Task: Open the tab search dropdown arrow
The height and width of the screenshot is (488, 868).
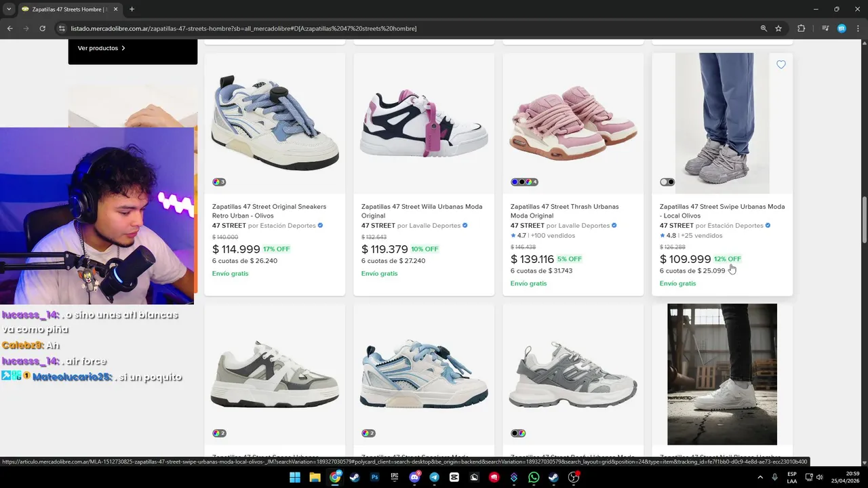Action: 9,9
